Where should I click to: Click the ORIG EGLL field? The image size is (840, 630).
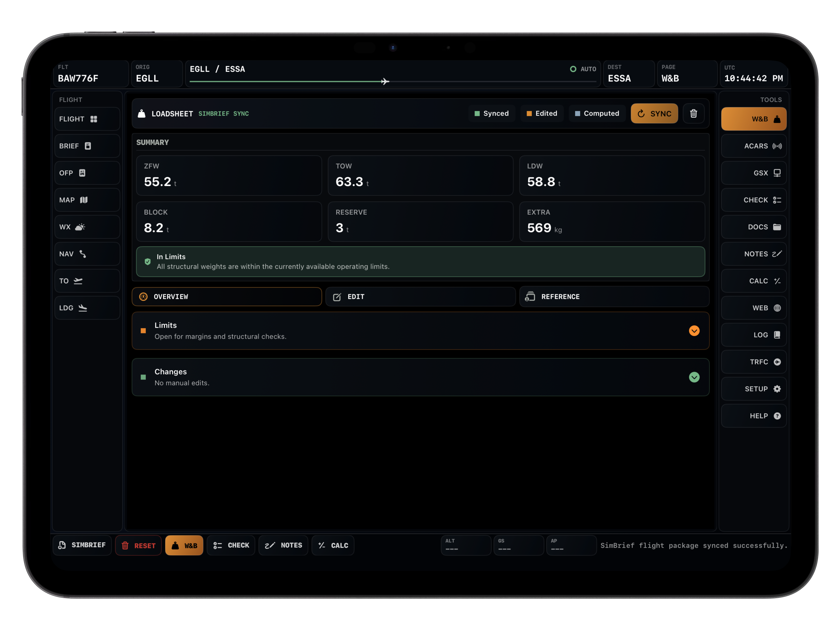(157, 74)
